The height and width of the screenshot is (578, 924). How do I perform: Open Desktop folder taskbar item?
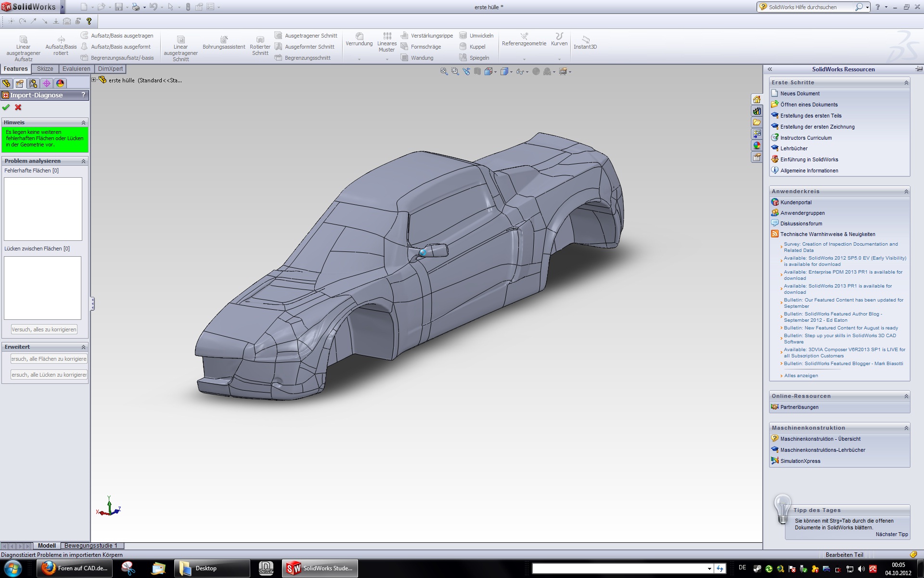tap(212, 568)
